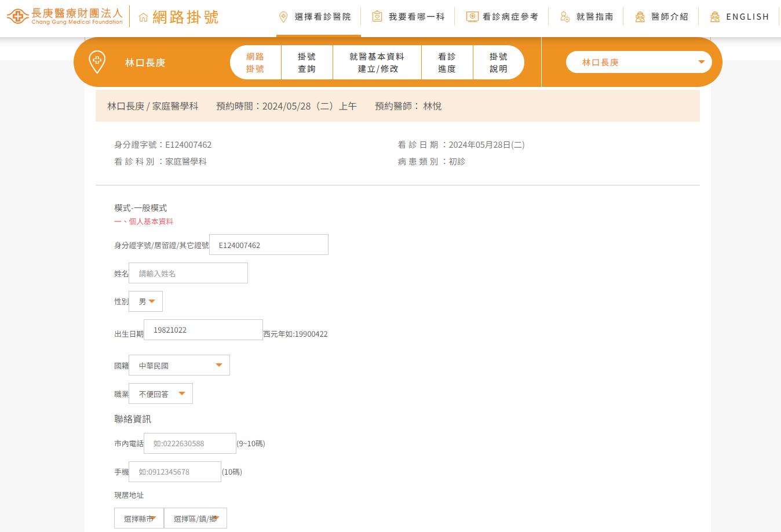Open the 國籍 dropdown showing 中華民國

click(x=180, y=365)
